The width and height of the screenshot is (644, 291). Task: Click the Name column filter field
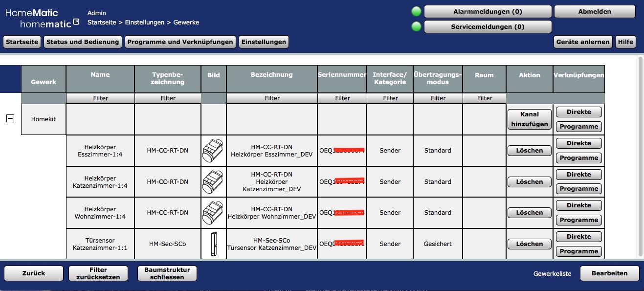coord(100,98)
